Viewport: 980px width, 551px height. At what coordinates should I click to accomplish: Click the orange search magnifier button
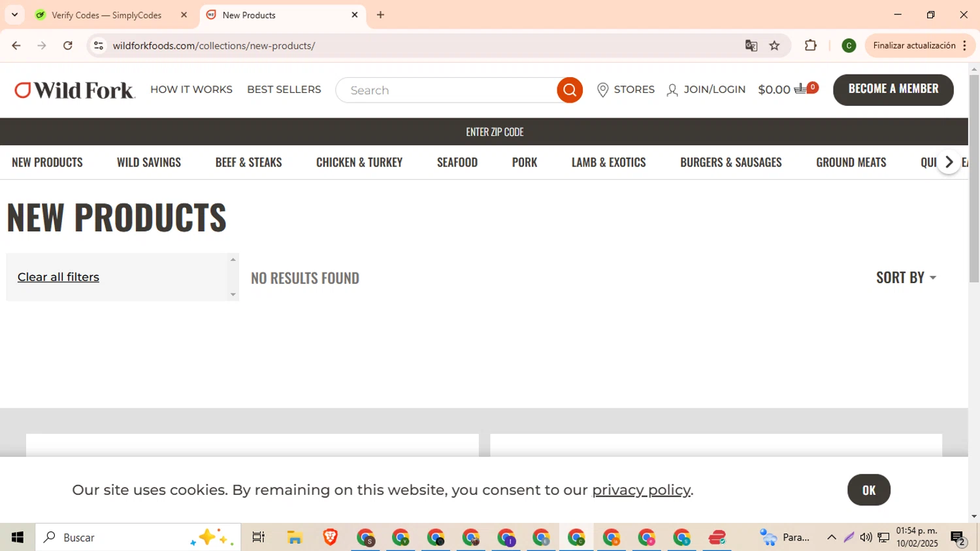click(x=570, y=90)
